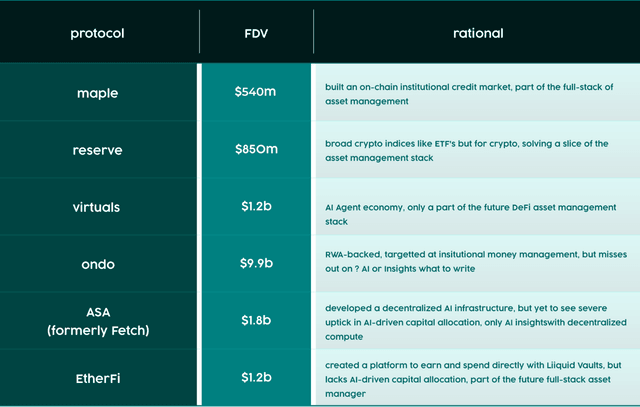Click the "FDV" column header
Image resolution: width=640 pixels, height=407 pixels.
(x=255, y=33)
